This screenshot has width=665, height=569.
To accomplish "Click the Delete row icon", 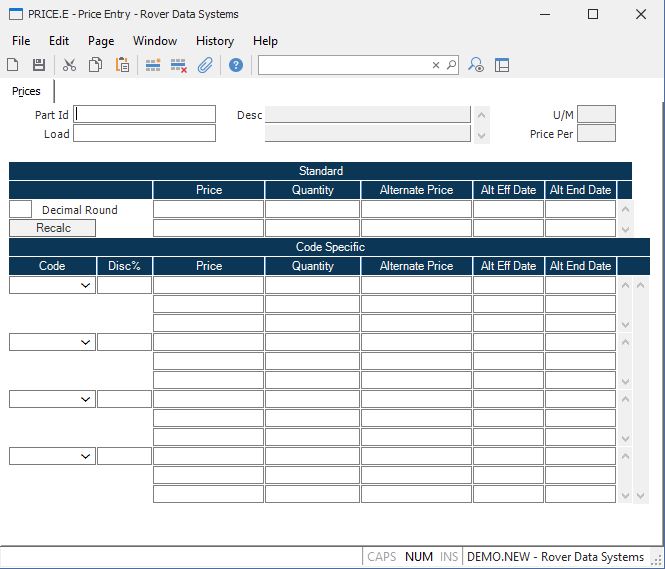I will (179, 65).
